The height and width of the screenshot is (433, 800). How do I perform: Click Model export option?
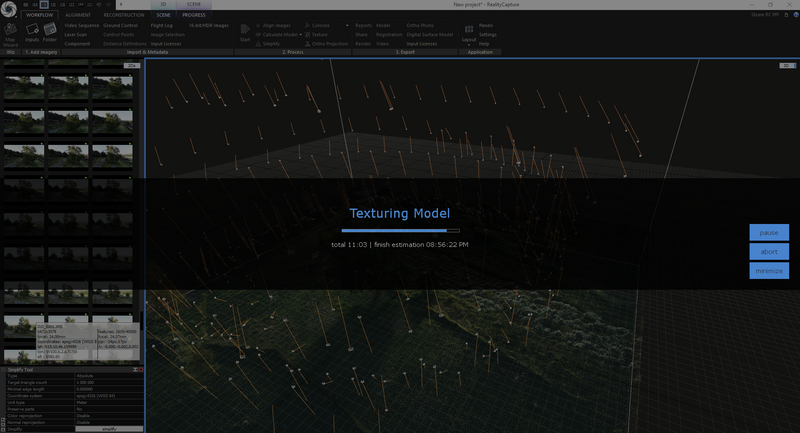383,26
